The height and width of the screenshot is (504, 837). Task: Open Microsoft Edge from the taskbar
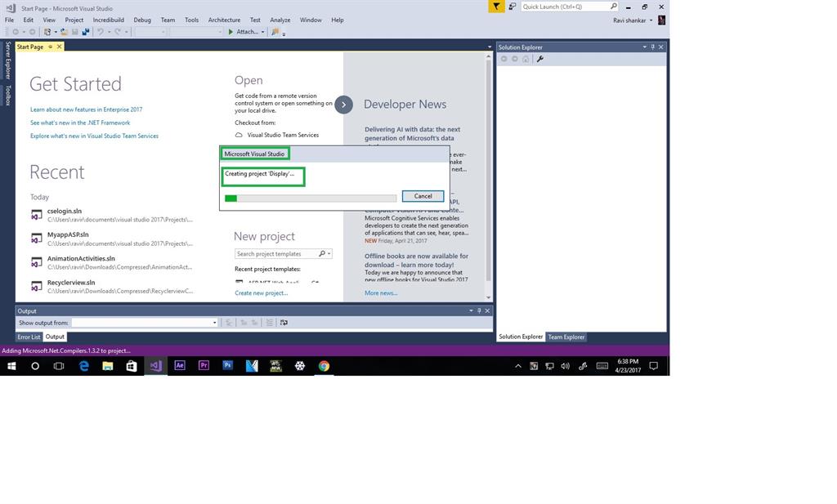coord(84,366)
